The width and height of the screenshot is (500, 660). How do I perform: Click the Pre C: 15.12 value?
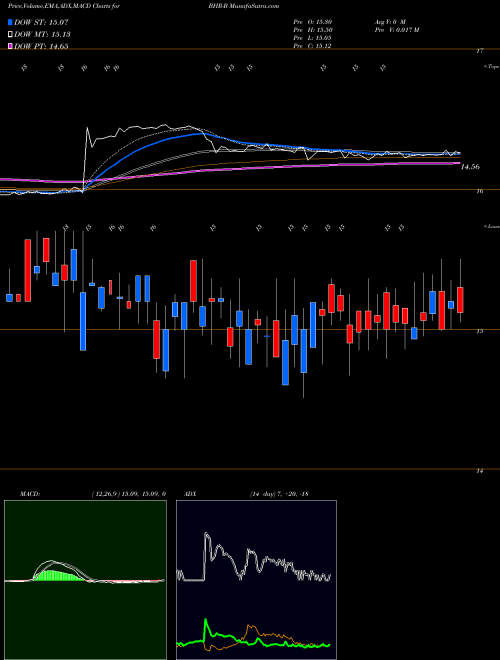pyautogui.click(x=313, y=46)
